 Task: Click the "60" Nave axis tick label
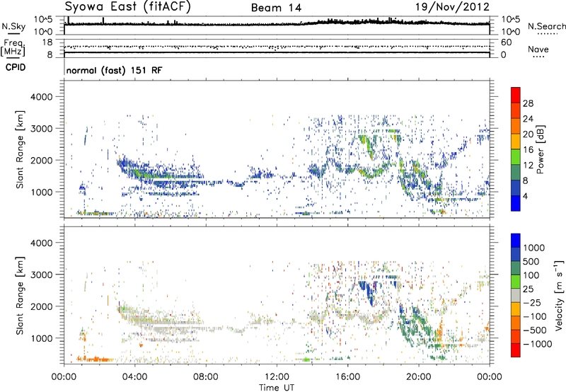506,42
